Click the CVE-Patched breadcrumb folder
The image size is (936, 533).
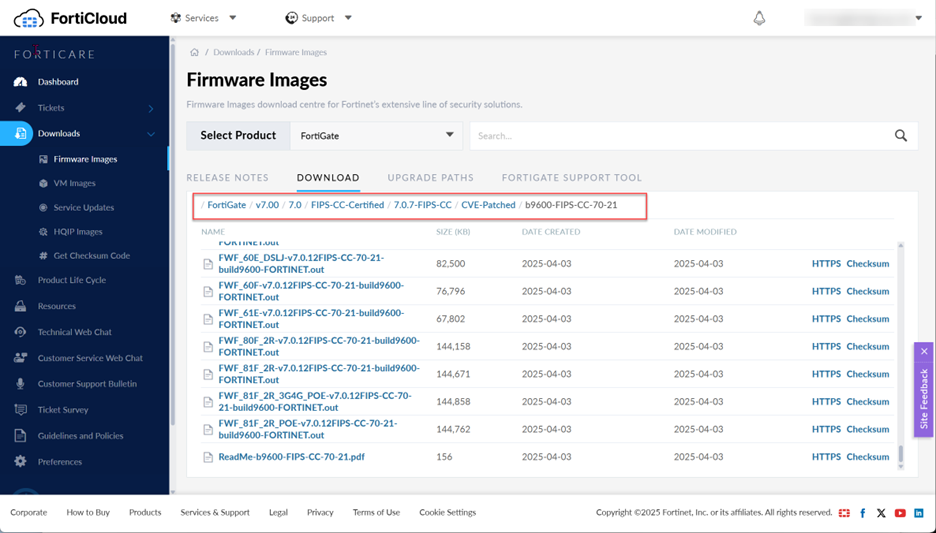coord(488,205)
